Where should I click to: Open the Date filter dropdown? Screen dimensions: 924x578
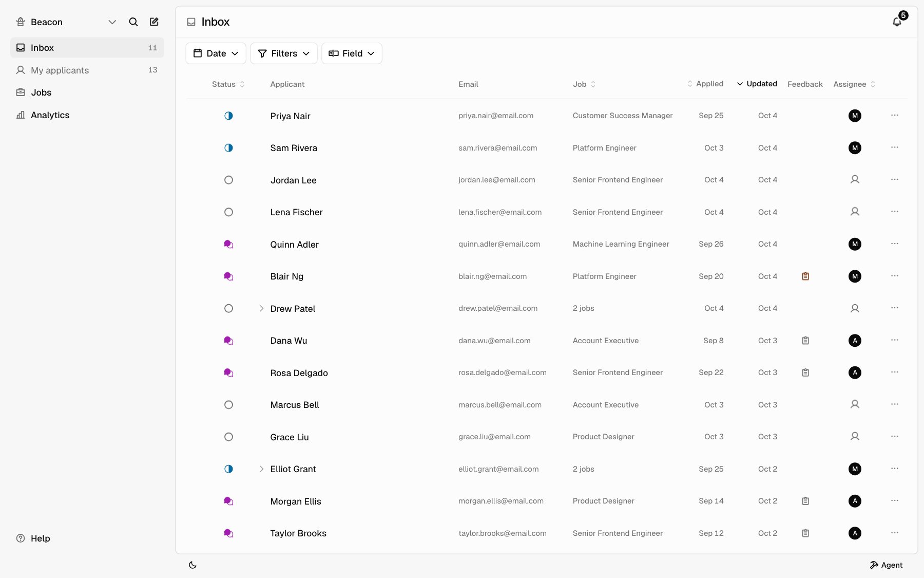tap(216, 53)
